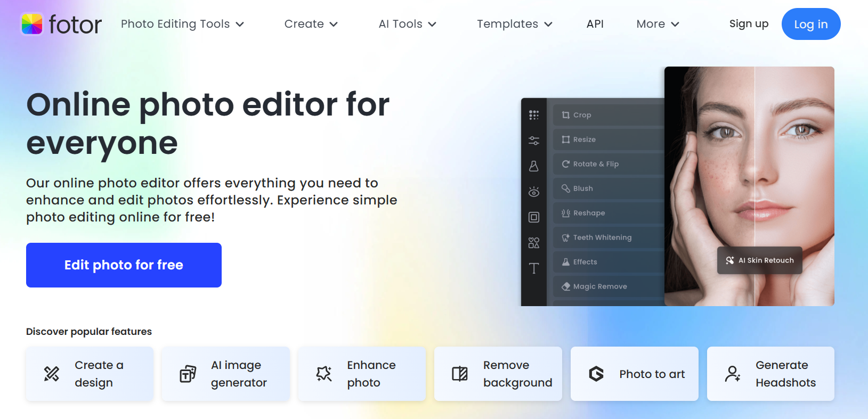Viewport: 868px width, 419px height.
Task: Click the Remove background card icon
Action: point(460,374)
